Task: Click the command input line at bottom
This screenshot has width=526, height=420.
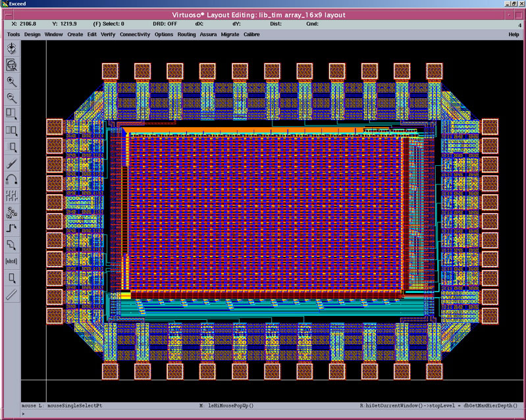Action: [263, 415]
